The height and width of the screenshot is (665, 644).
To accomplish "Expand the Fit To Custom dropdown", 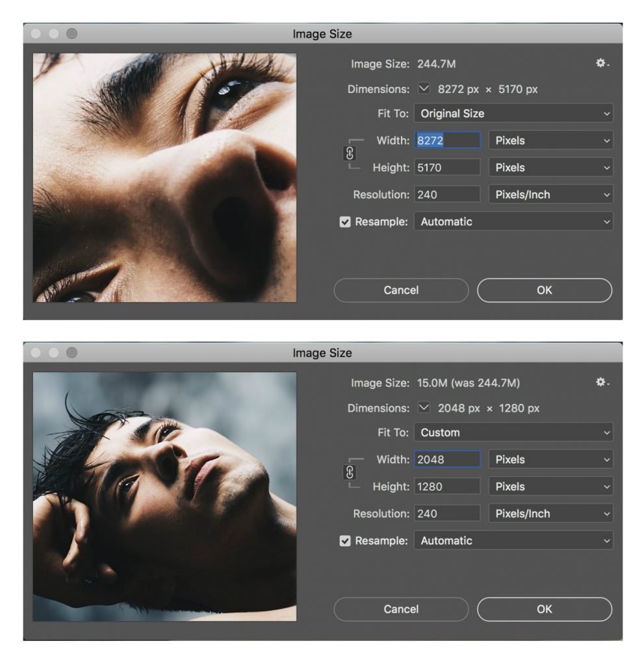I will pyautogui.click(x=513, y=433).
